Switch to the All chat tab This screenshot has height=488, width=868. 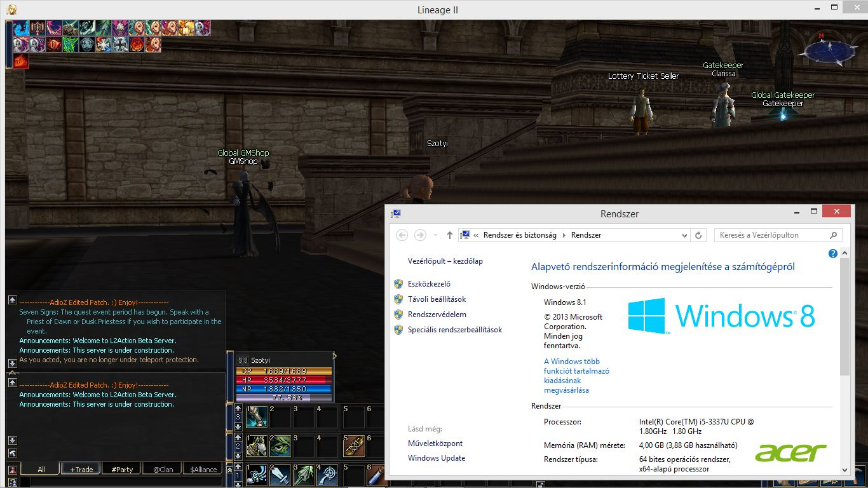coord(41,469)
